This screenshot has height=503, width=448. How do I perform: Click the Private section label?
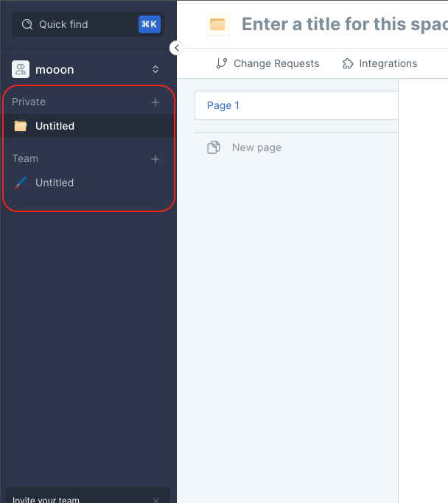pyautogui.click(x=29, y=102)
